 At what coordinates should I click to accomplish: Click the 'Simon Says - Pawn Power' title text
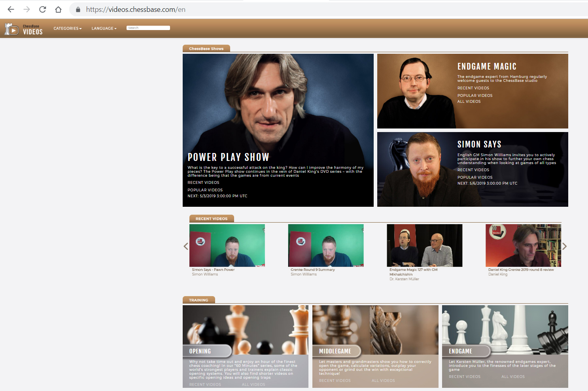pyautogui.click(x=213, y=270)
